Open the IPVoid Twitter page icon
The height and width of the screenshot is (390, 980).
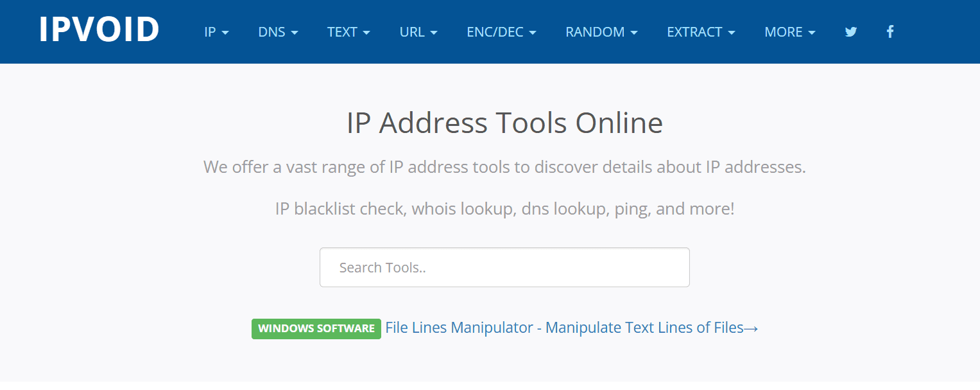[x=851, y=31]
